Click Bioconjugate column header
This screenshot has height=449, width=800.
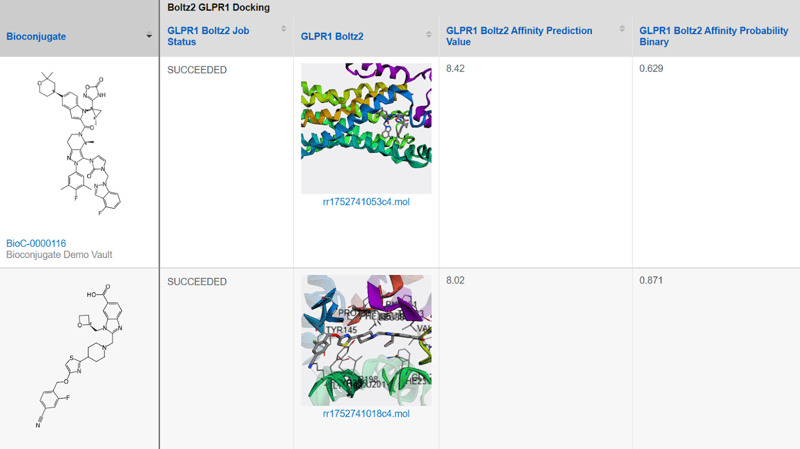pos(36,36)
